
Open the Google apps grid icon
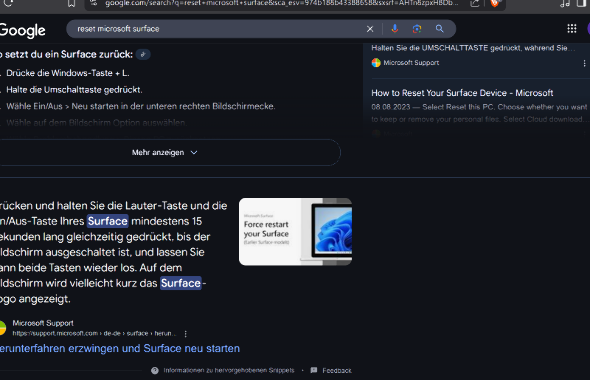pyautogui.click(x=572, y=29)
